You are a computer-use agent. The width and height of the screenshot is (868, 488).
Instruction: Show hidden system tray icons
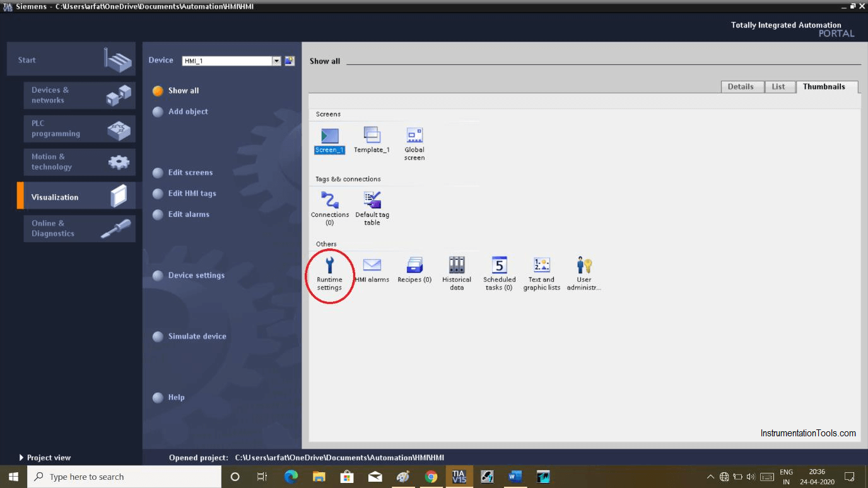[x=710, y=477]
